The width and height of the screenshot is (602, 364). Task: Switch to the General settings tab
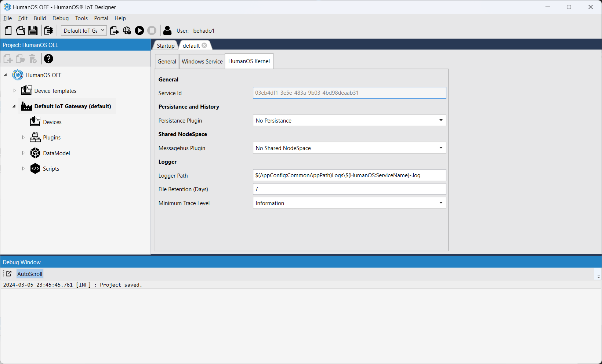pos(167,62)
